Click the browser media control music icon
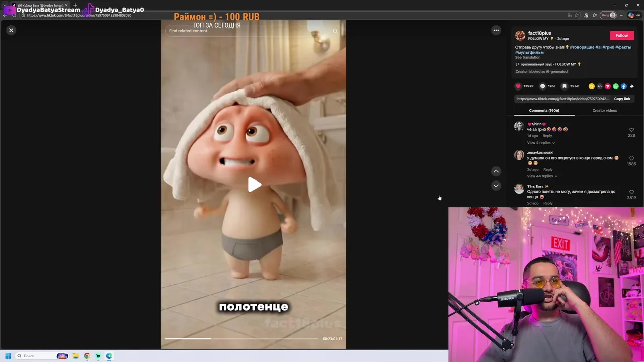The image size is (644, 362). coord(586,15)
